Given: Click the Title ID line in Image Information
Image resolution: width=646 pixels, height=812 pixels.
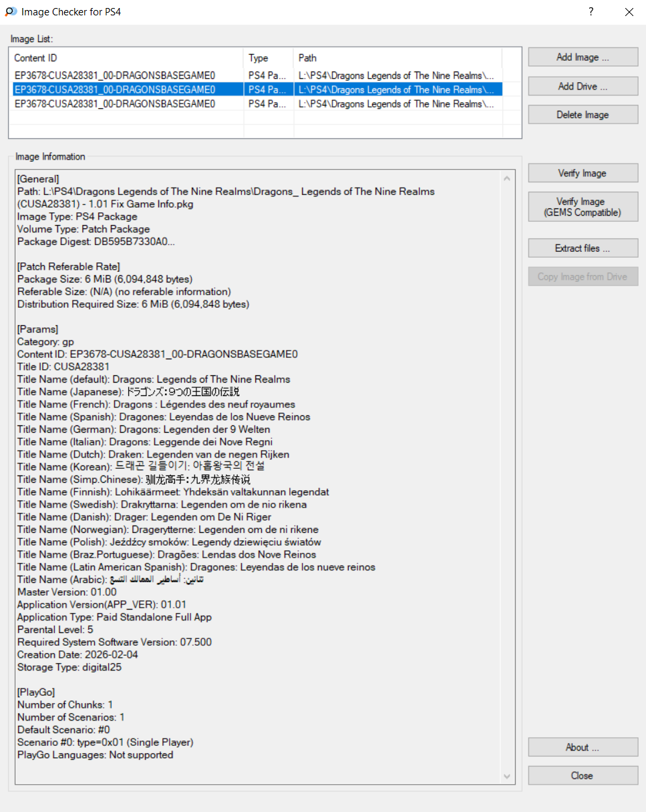Looking at the screenshot, I should click(x=63, y=367).
